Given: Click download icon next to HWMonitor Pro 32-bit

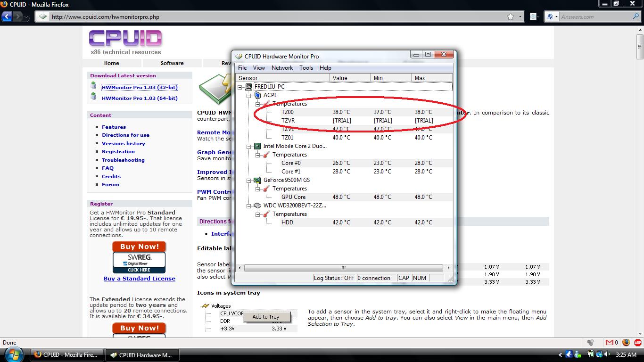Looking at the screenshot, I should click(x=94, y=86).
